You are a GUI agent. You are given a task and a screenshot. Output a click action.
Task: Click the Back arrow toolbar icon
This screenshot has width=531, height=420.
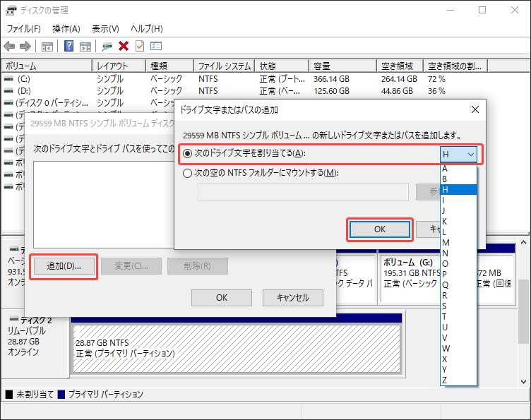tap(9, 46)
